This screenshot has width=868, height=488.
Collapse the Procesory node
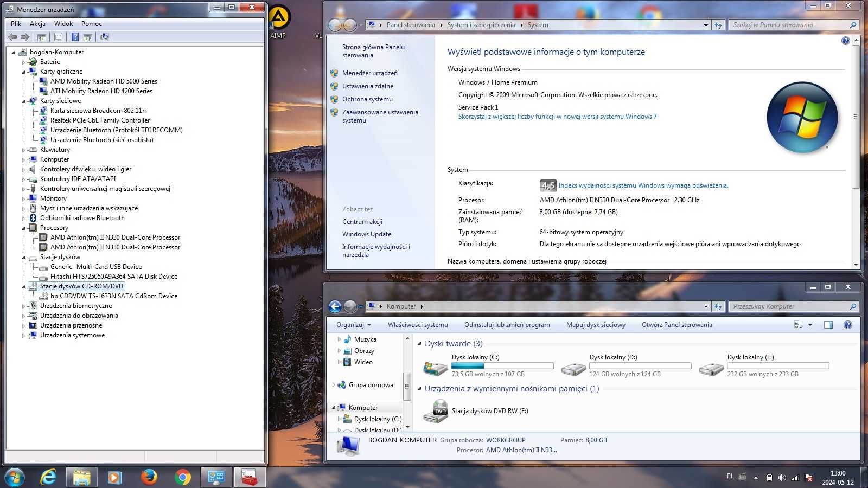click(x=23, y=228)
